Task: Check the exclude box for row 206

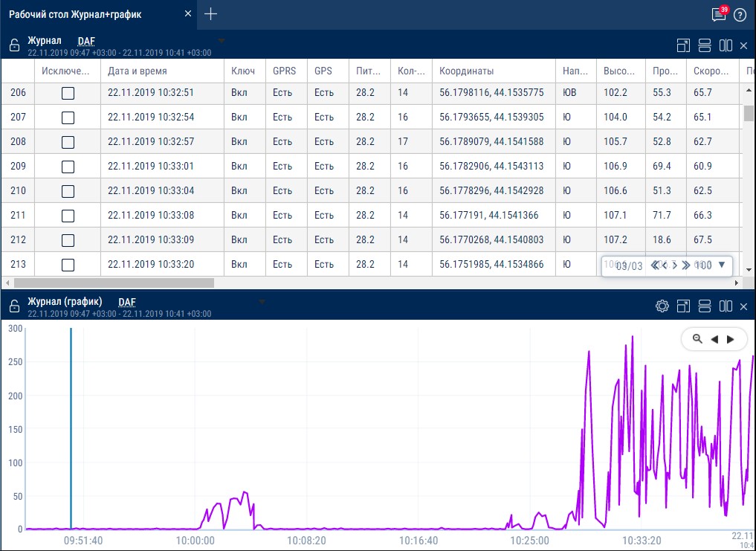Action: (x=68, y=93)
